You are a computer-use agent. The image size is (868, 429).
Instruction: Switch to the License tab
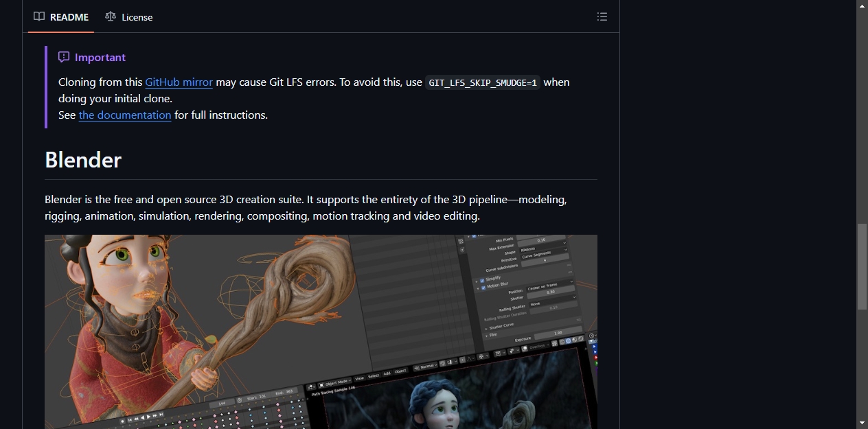coord(129,17)
